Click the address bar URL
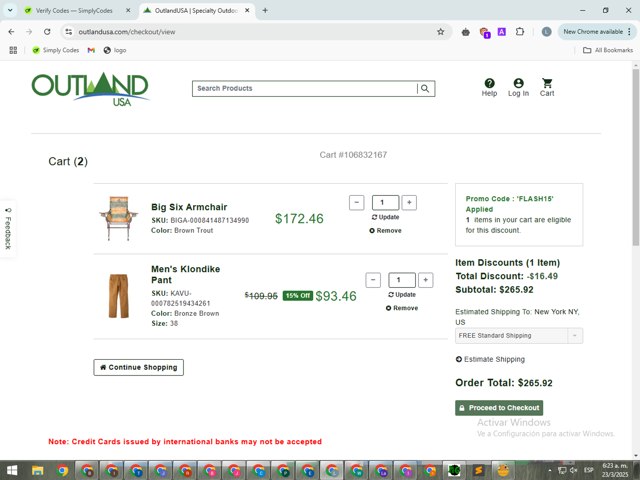This screenshot has height=480, width=640. coord(127,32)
